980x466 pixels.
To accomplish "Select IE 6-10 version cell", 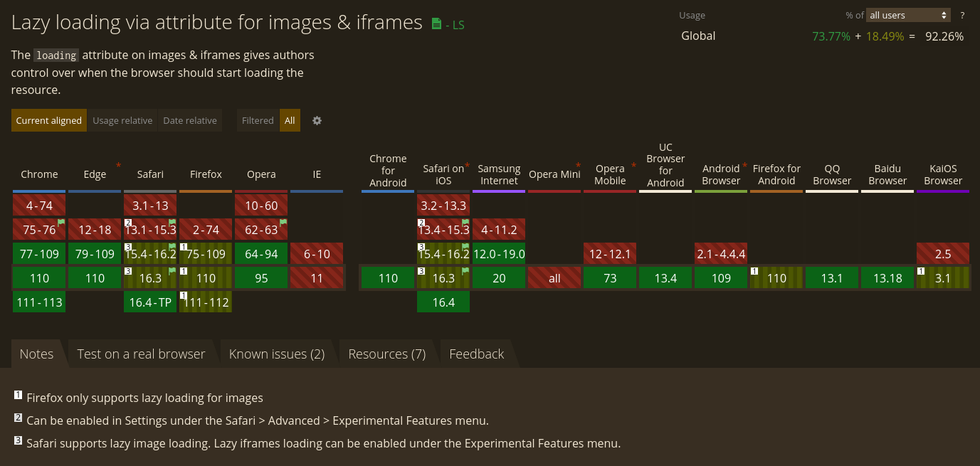I will [317, 254].
